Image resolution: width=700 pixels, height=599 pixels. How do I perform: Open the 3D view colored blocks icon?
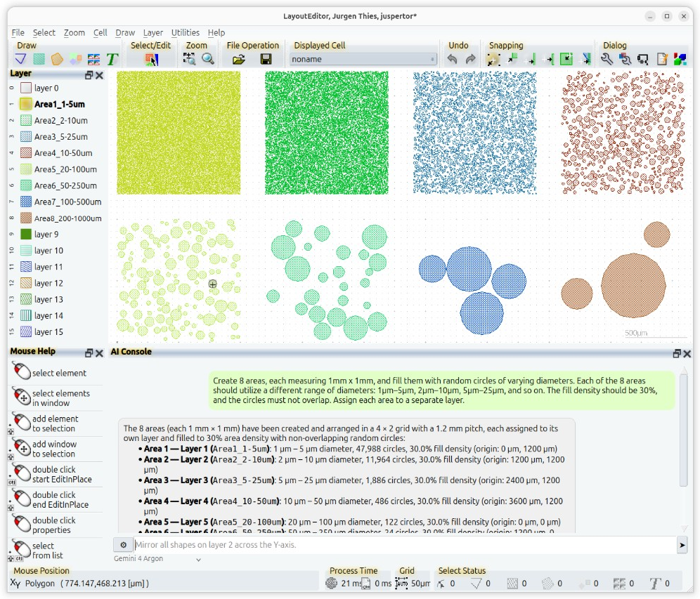click(x=680, y=59)
